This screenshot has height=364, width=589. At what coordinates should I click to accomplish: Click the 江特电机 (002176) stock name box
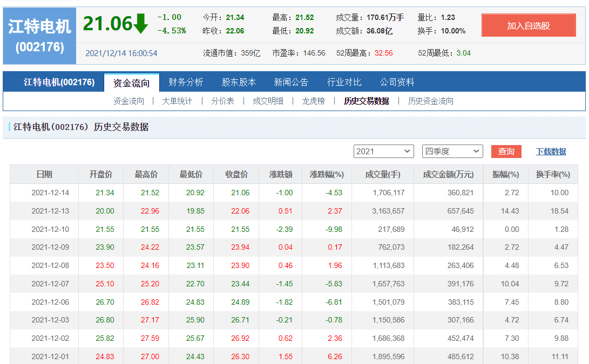[39, 36]
